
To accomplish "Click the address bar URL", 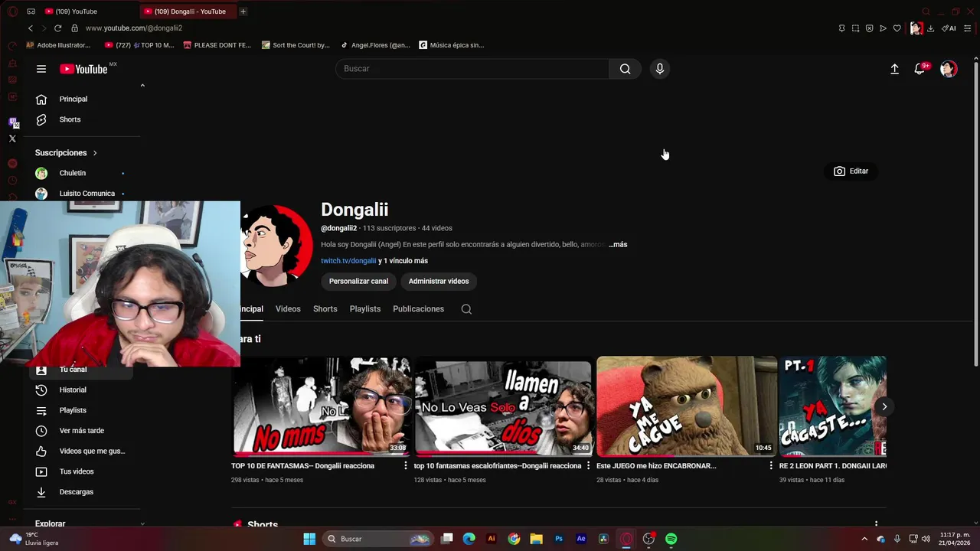I will (x=134, y=28).
